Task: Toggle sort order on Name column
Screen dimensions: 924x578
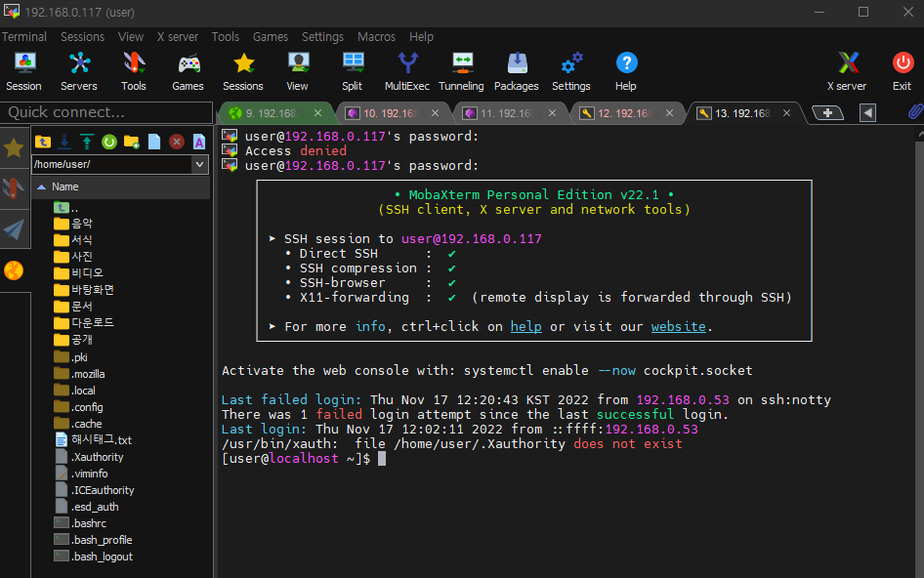Action: (x=120, y=186)
